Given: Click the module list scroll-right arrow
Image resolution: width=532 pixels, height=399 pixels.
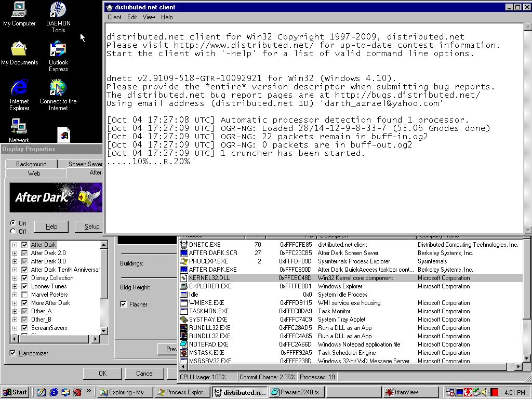Looking at the screenshot, I should point(96,339).
